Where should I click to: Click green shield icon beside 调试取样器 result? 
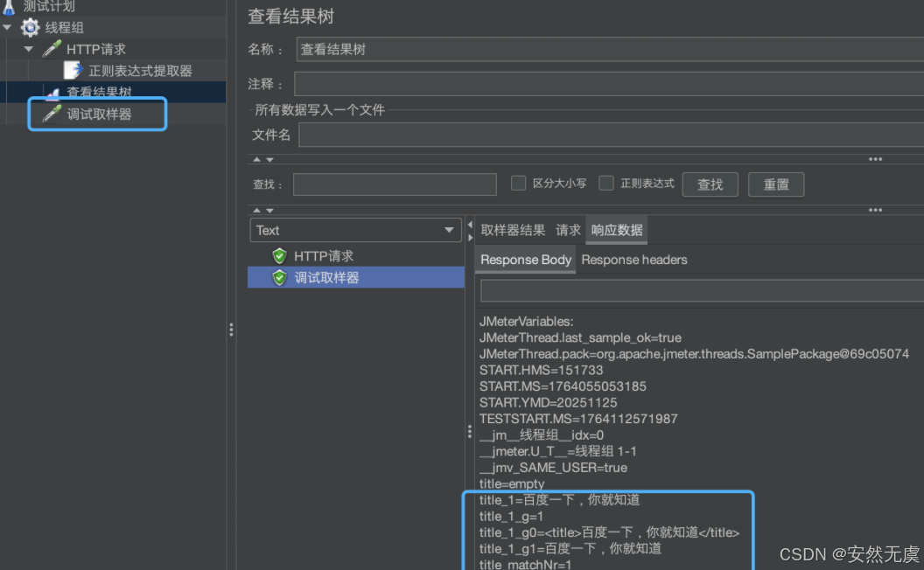click(x=279, y=277)
